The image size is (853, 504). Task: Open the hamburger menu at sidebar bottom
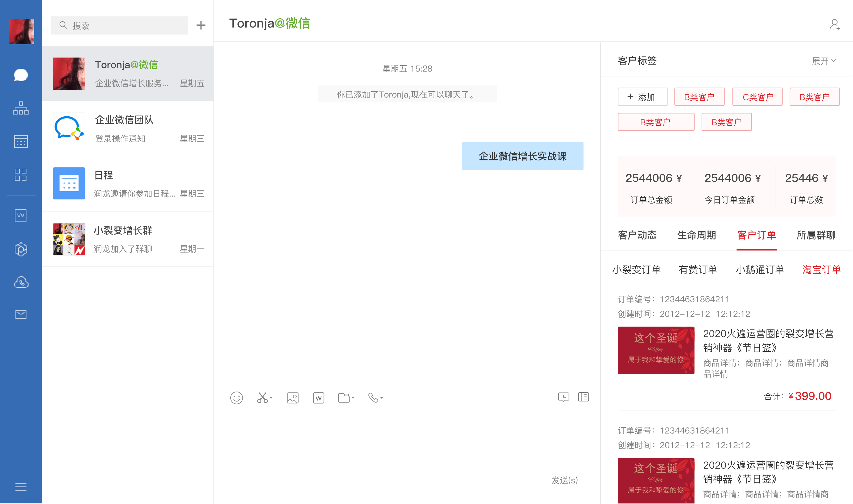click(x=21, y=487)
